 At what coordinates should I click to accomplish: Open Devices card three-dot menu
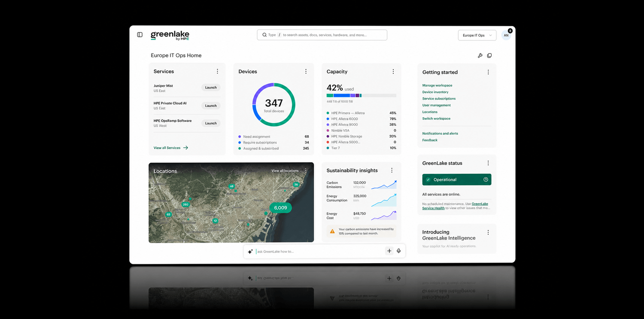pos(306,71)
